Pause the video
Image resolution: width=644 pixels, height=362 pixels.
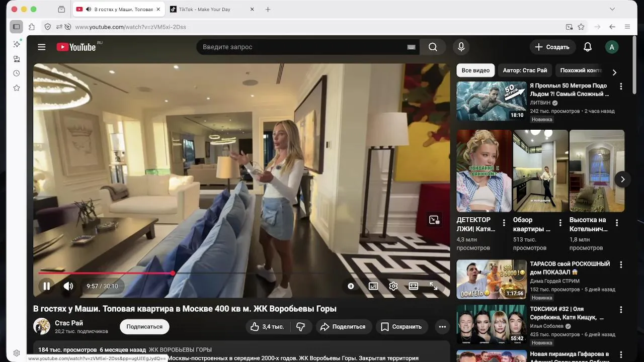coord(46,286)
